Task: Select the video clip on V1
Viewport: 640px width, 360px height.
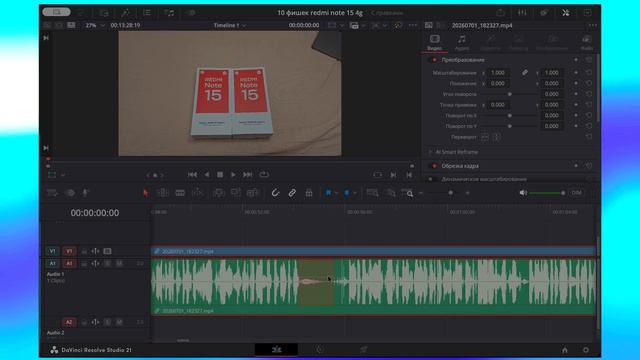Action: (x=373, y=251)
